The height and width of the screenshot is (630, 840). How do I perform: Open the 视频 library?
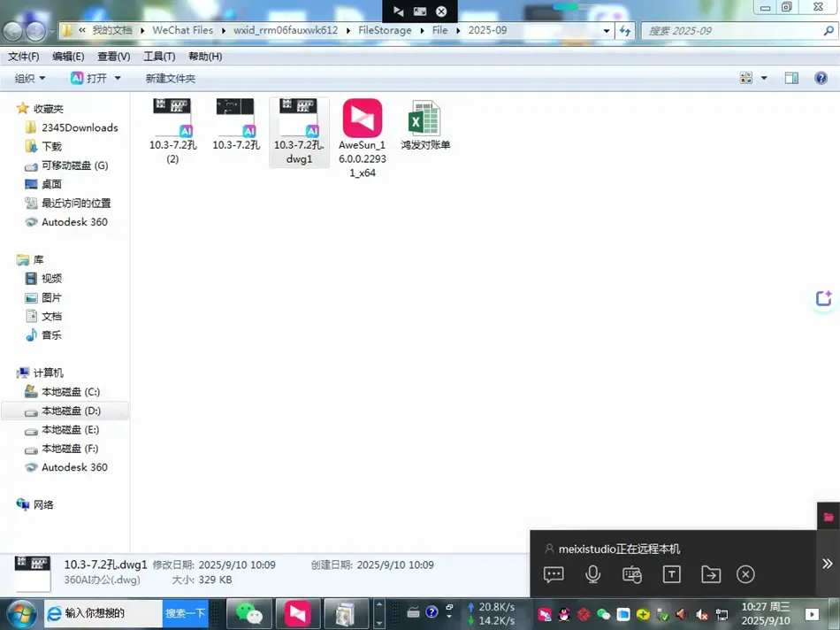(43, 278)
